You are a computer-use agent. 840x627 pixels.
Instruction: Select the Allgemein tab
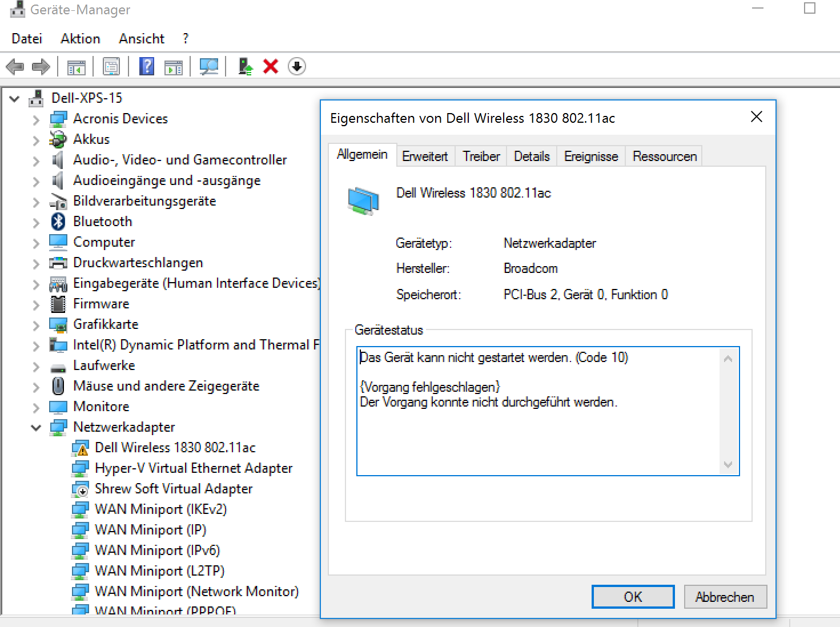[362, 155]
